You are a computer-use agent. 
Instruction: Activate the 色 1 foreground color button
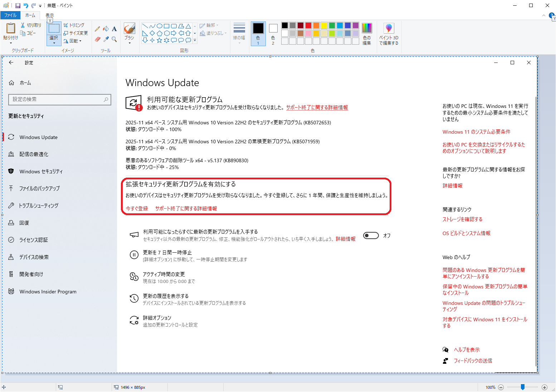tap(258, 34)
